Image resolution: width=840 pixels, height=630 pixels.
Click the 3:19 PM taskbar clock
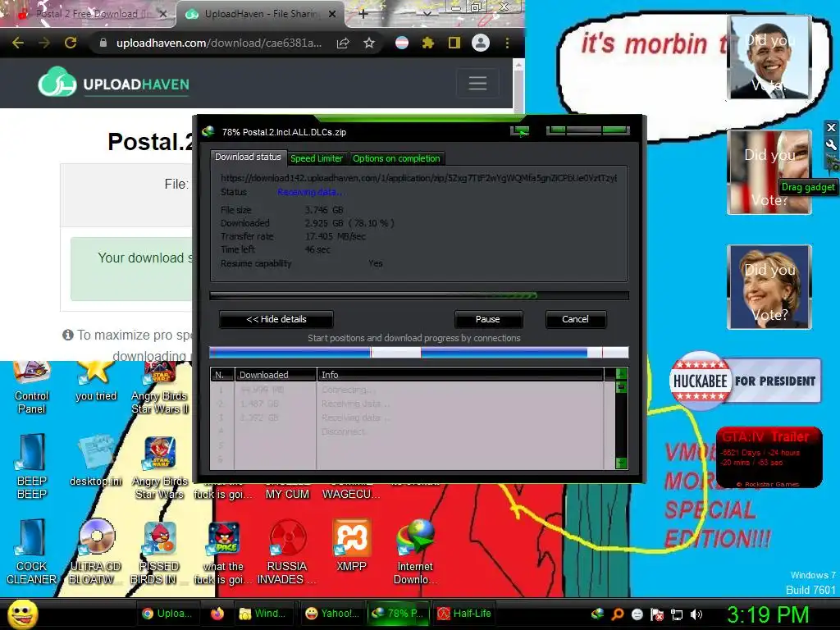tap(768, 614)
